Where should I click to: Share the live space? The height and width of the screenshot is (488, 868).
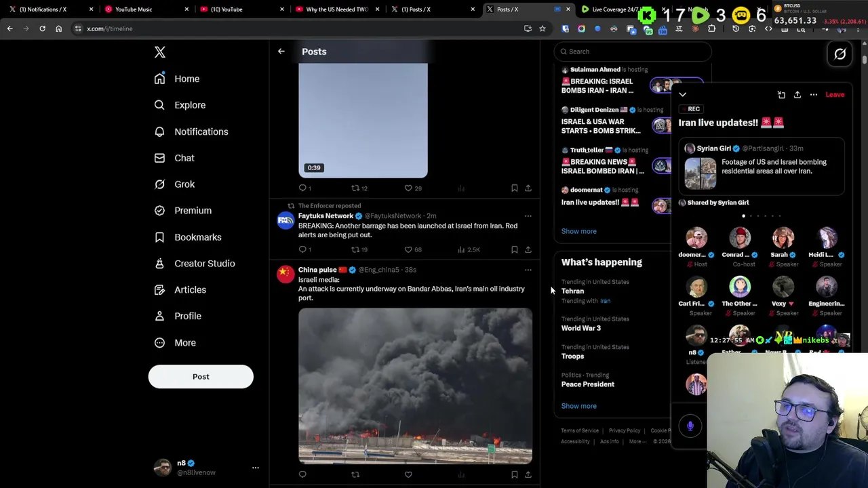[x=797, y=95]
